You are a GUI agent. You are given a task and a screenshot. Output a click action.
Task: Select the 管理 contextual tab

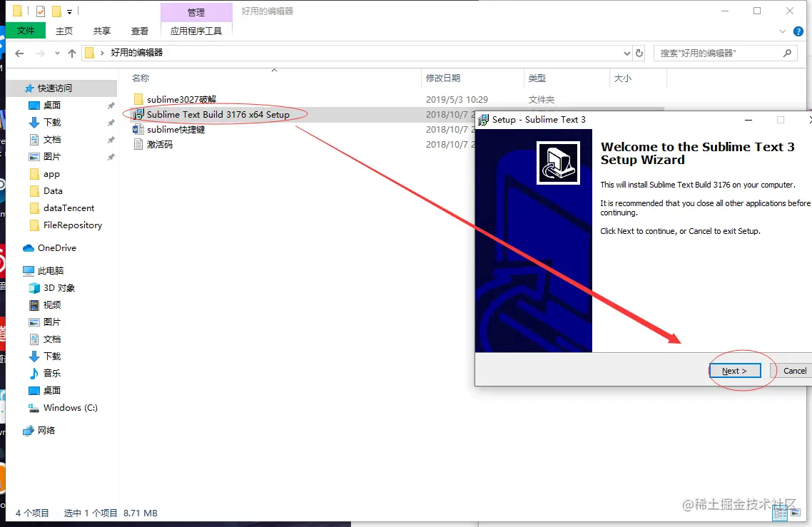pyautogui.click(x=196, y=12)
